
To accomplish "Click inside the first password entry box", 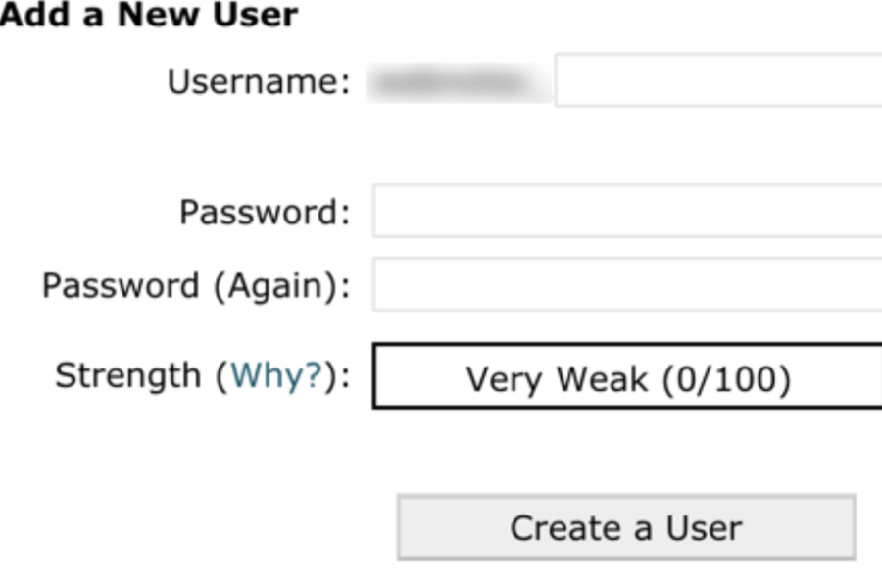I will coord(627,211).
